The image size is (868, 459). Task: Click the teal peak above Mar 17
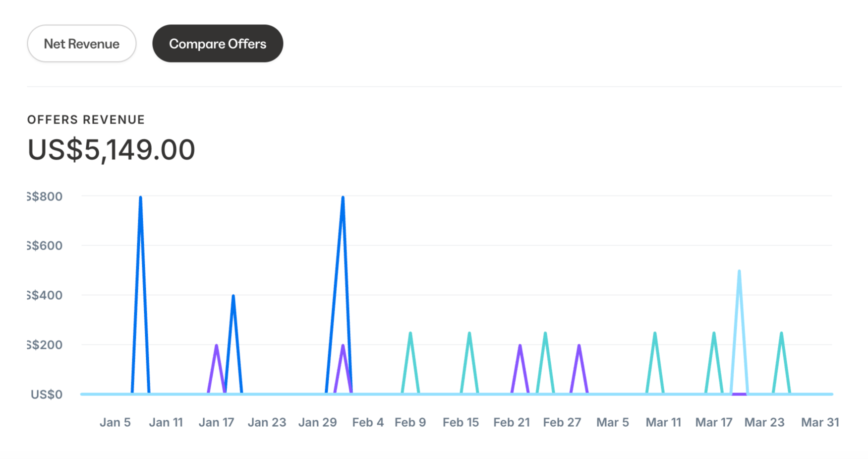(714, 333)
